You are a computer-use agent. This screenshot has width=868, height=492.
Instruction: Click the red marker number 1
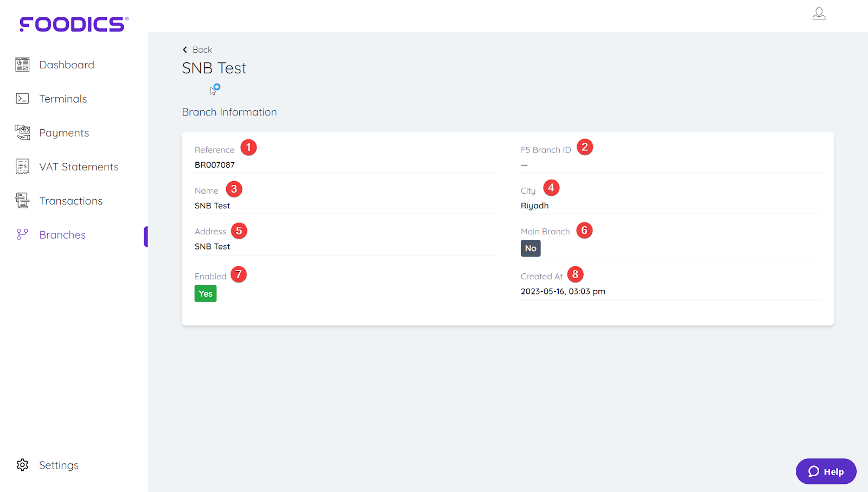point(248,148)
